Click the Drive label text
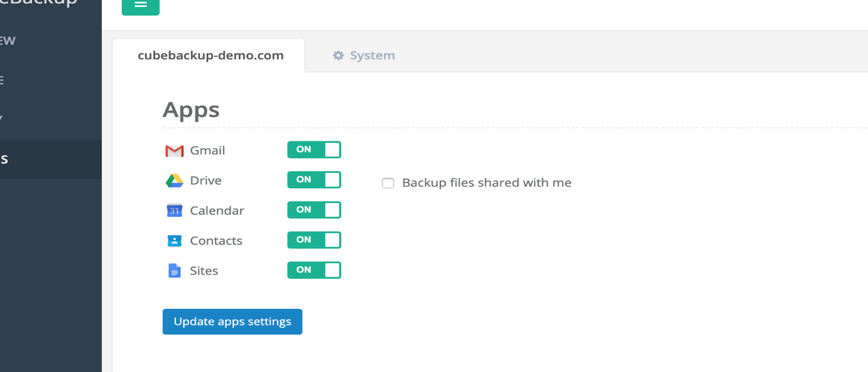The image size is (868, 372). pos(205,180)
